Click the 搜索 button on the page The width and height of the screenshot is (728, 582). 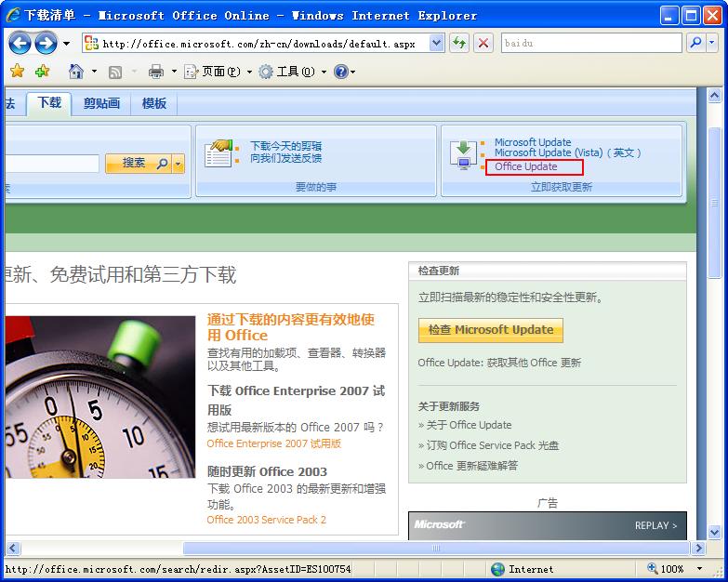point(139,164)
